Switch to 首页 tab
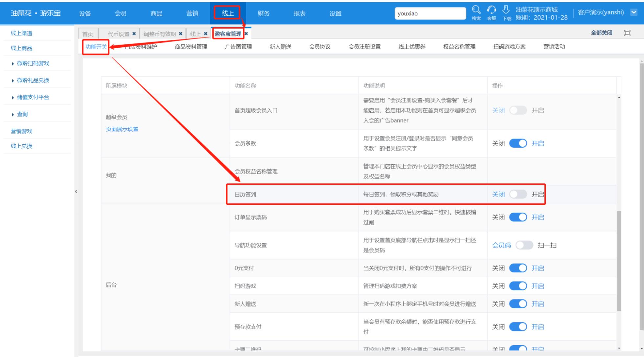 [88, 34]
